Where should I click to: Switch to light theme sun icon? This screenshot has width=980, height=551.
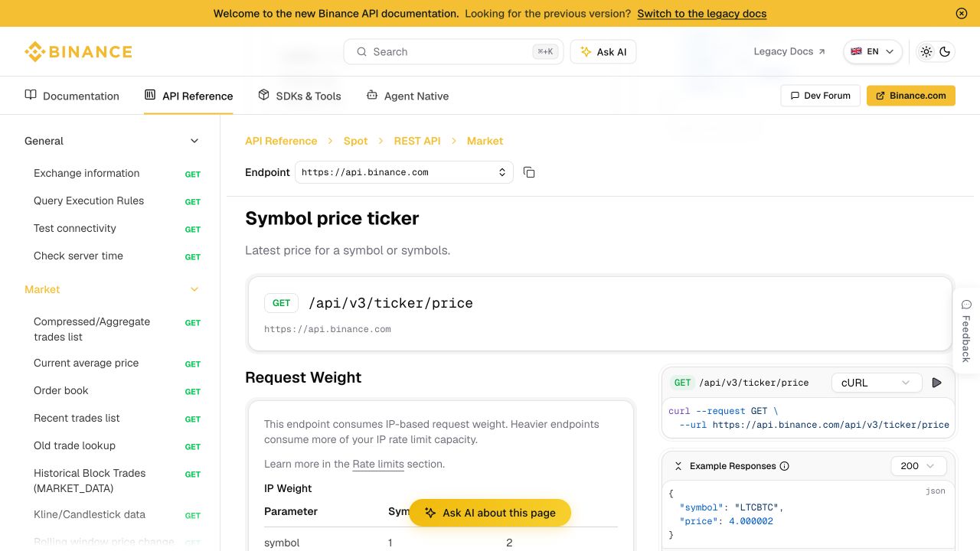tap(926, 52)
